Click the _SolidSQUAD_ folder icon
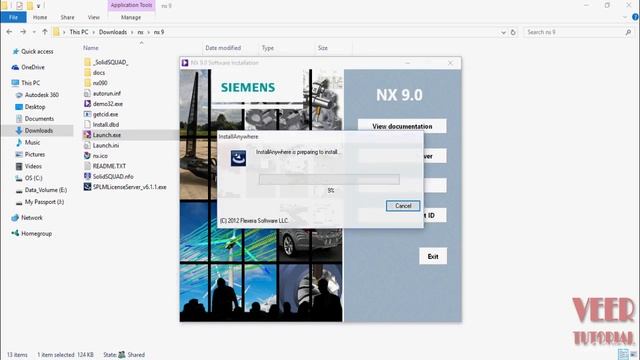The height and width of the screenshot is (360, 640). point(87,62)
